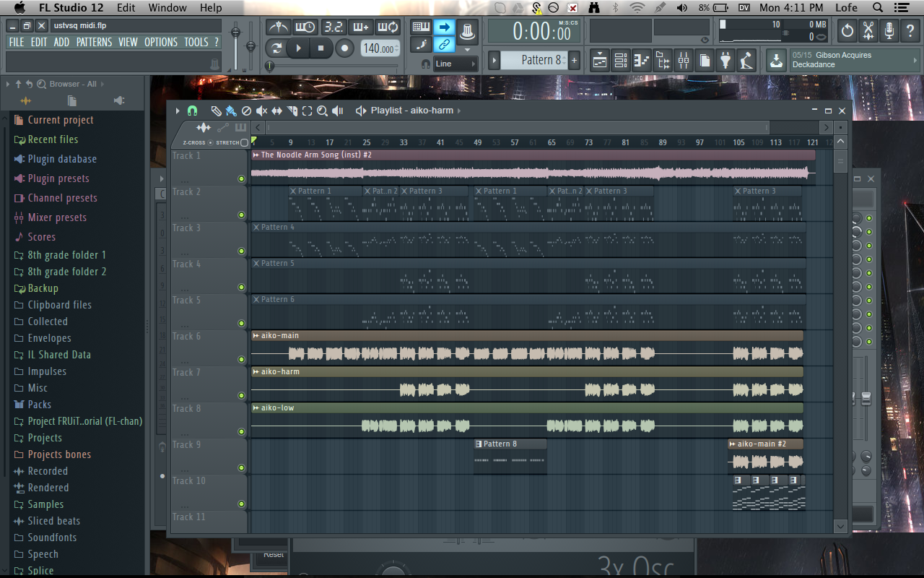Image resolution: width=924 pixels, height=578 pixels.
Task: Open the Edit menu in macOS menu bar
Action: [126, 8]
